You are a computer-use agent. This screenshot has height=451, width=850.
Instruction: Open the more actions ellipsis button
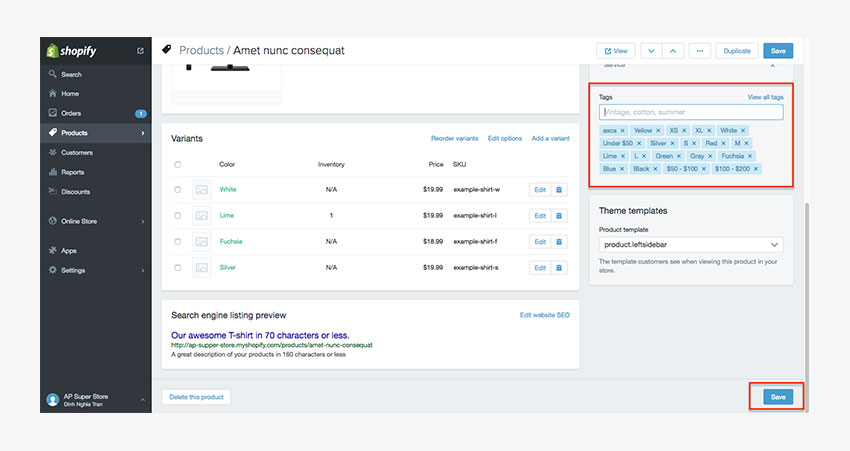tap(699, 50)
